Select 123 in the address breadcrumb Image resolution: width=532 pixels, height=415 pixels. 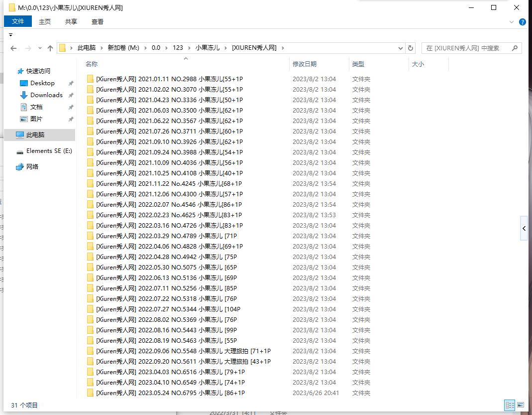[178, 48]
